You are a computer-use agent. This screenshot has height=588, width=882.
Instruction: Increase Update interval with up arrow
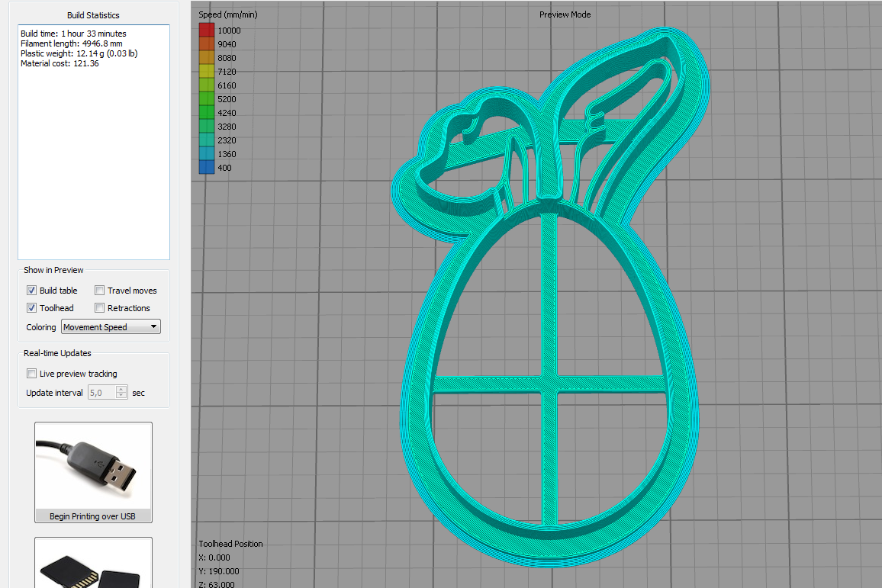pyautogui.click(x=121, y=389)
